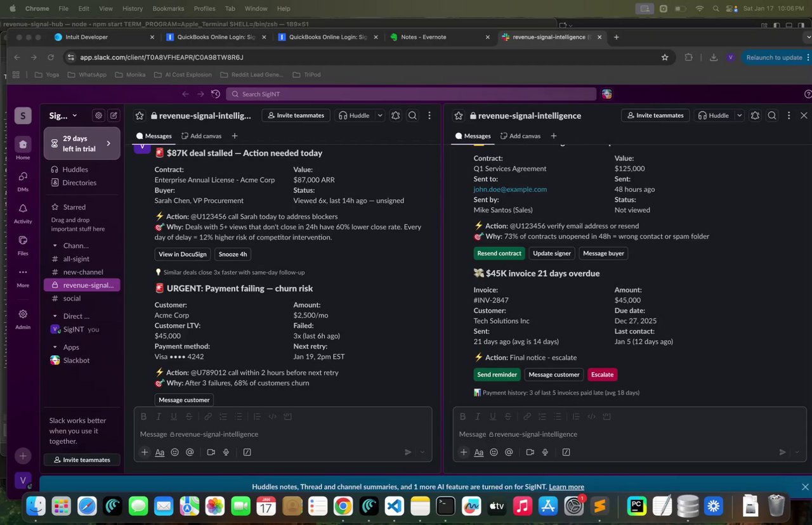Click View in DocuSign button

pos(183,254)
